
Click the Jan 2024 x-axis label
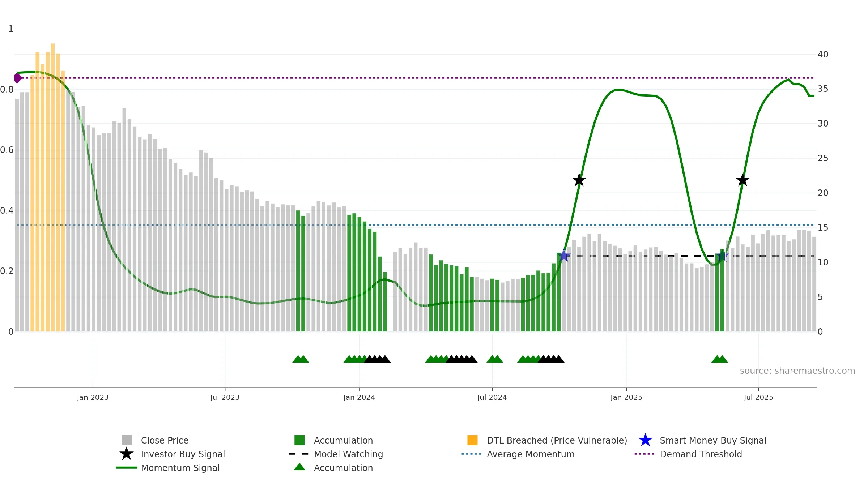(359, 398)
